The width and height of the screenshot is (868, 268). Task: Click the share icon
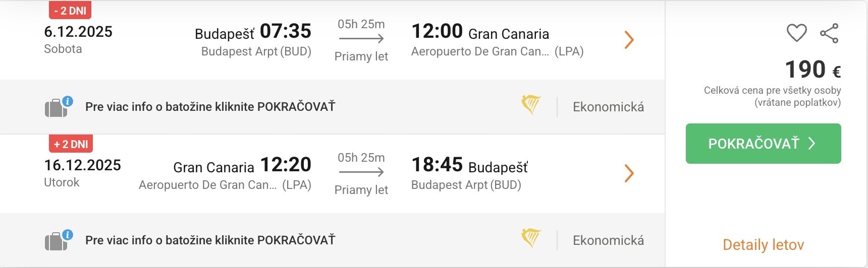pyautogui.click(x=829, y=33)
